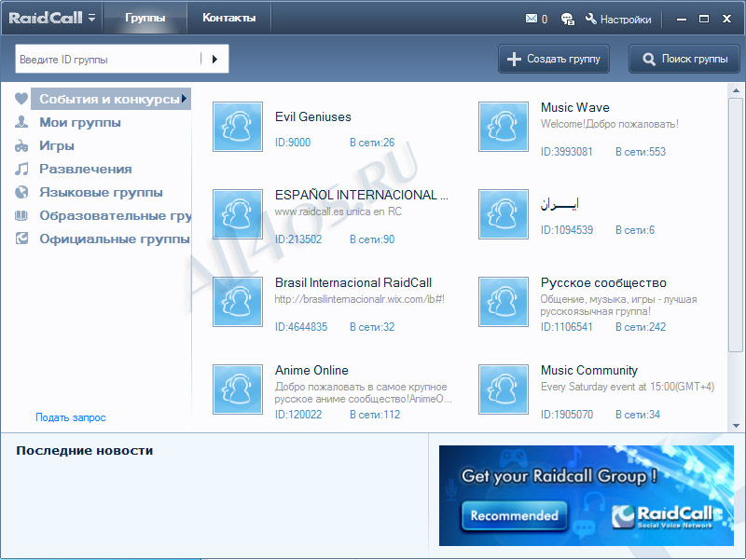This screenshot has width=746, height=560.
Task: Switch to the Контакты tab
Action: 228,18
